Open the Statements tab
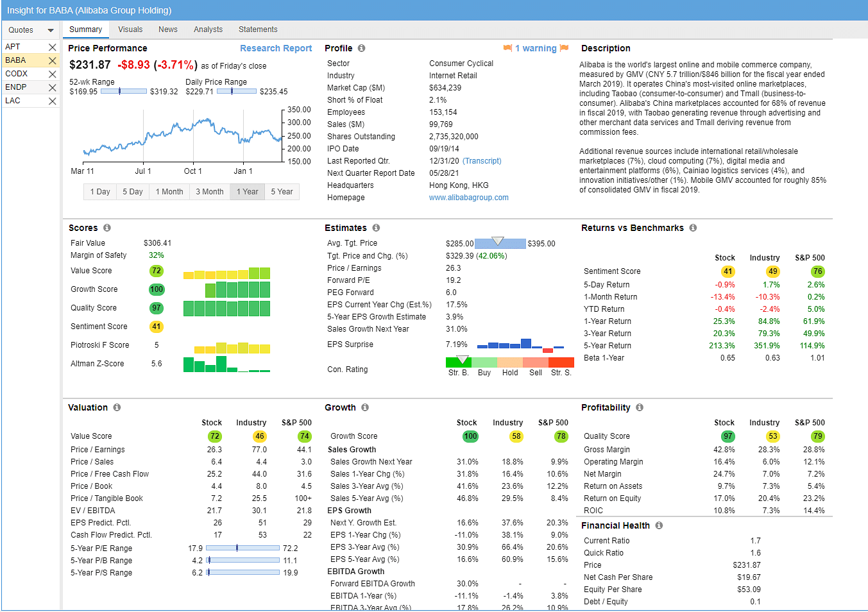Image resolution: width=868 pixels, height=612 pixels. pos(258,30)
